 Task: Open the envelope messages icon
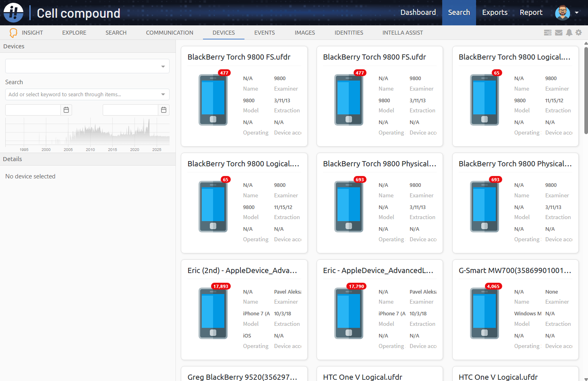pyautogui.click(x=559, y=33)
